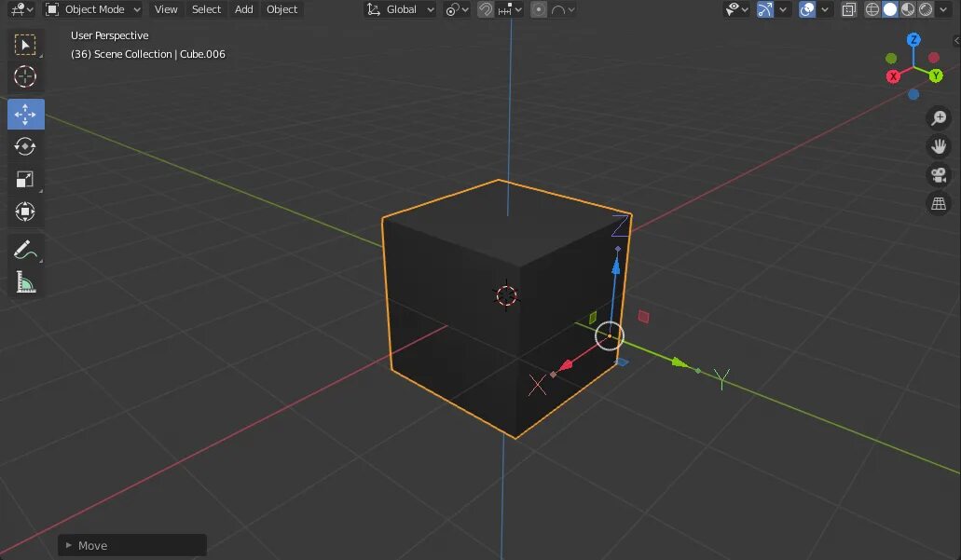Screen dimensions: 961x560
Task: Click the Z axis on navigation gizmo
Action: pyautogui.click(x=913, y=40)
